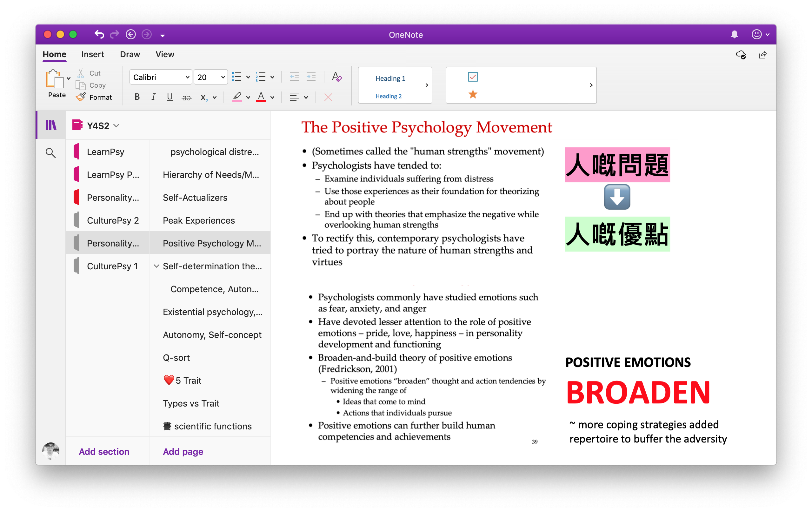Screen dimensions: 812x512
Task: Select the red font color swatch
Action: [261, 97]
